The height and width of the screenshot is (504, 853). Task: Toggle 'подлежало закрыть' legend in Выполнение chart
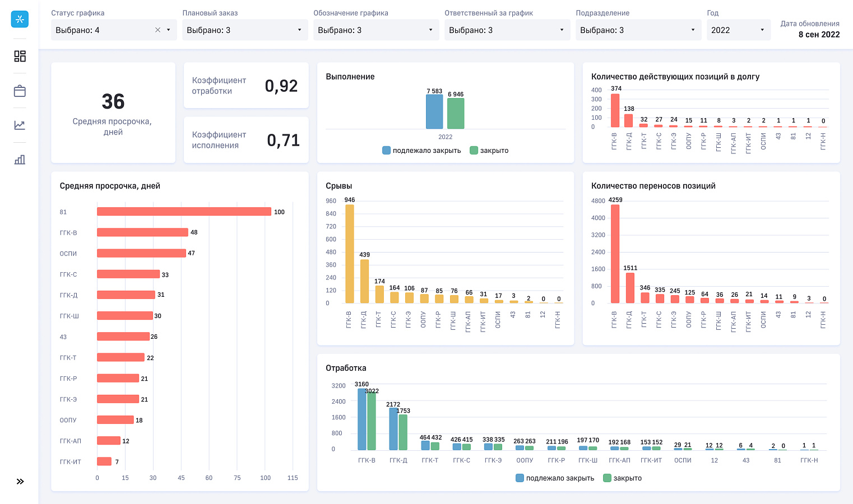click(x=421, y=151)
